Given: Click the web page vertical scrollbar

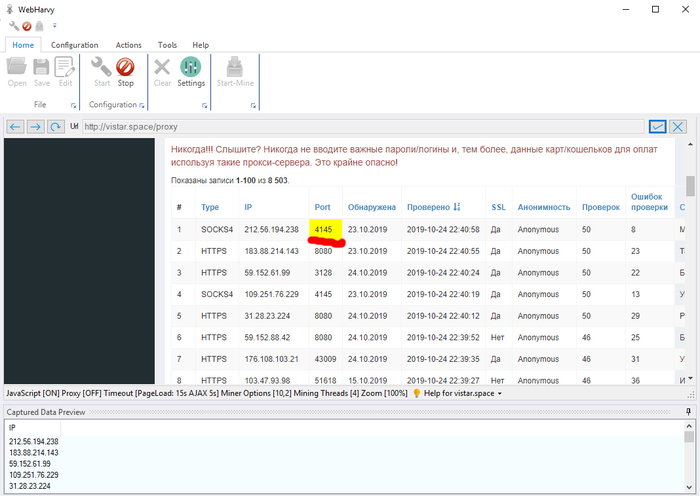Looking at the screenshot, I should click(x=690, y=260).
